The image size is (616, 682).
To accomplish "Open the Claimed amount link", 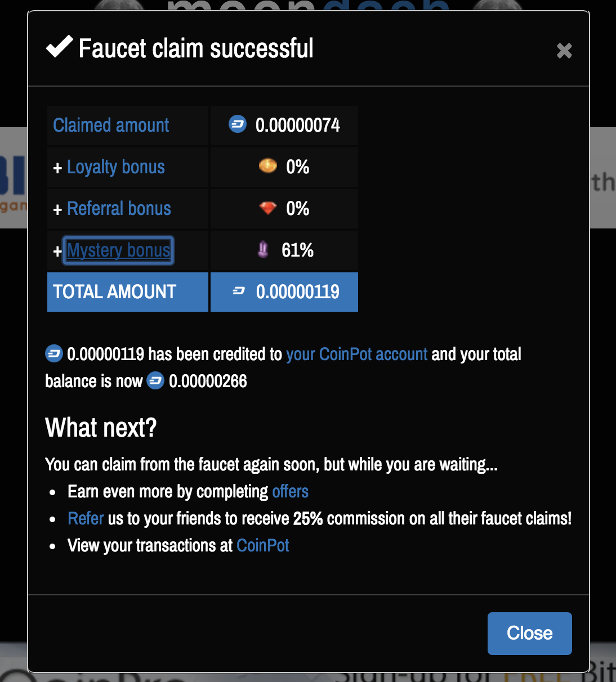I will [111, 125].
